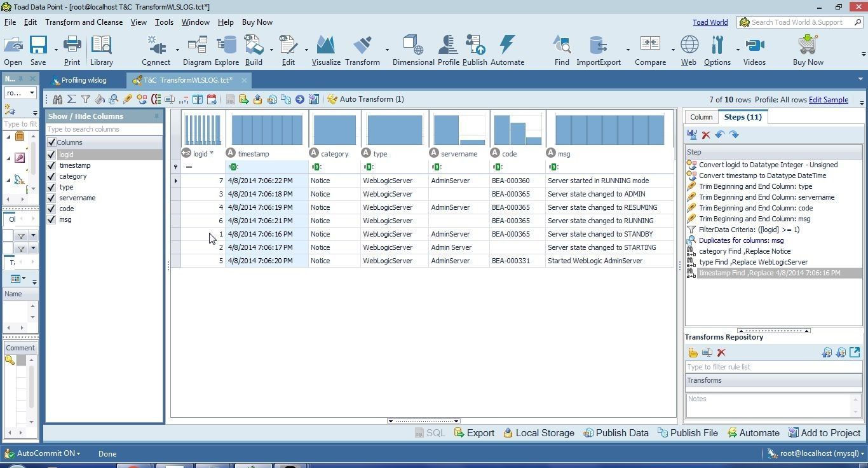Uncheck the logid column checkbox

pyautogui.click(x=51, y=155)
